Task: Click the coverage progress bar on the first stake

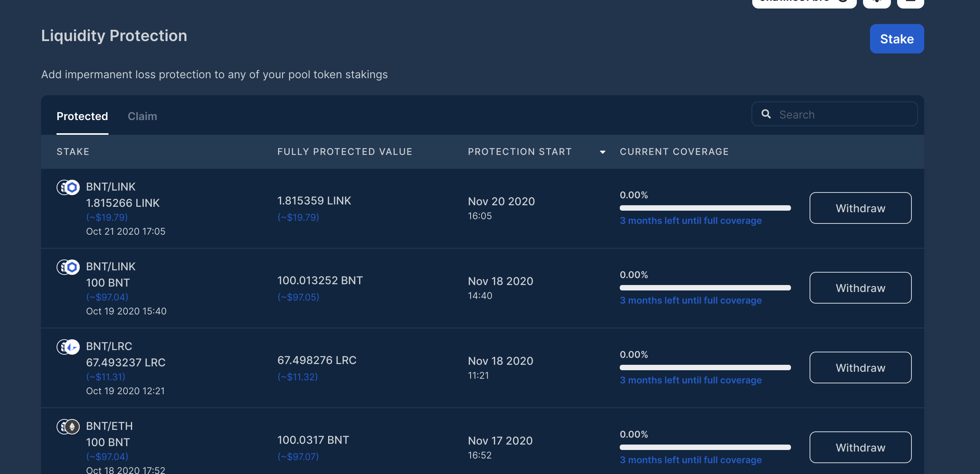Action: coord(705,208)
